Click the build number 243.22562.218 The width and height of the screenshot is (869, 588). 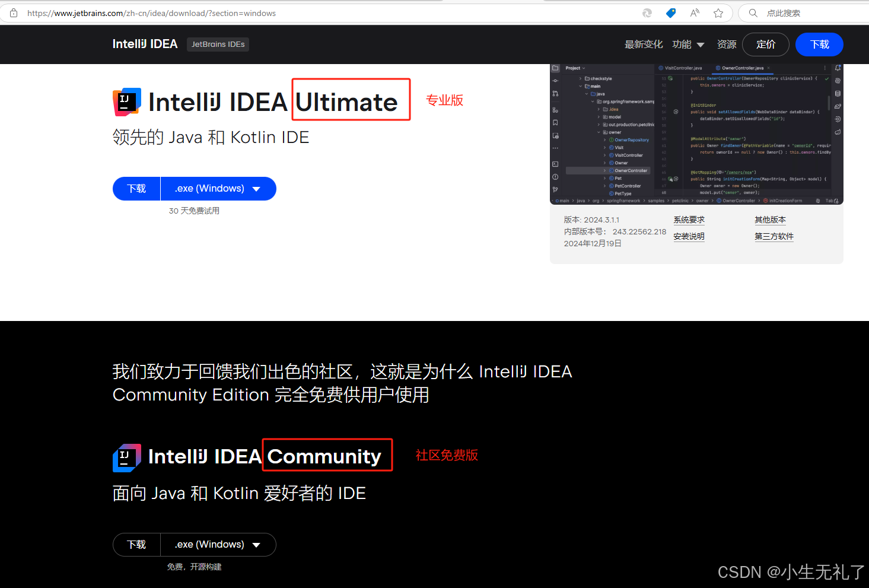click(639, 231)
